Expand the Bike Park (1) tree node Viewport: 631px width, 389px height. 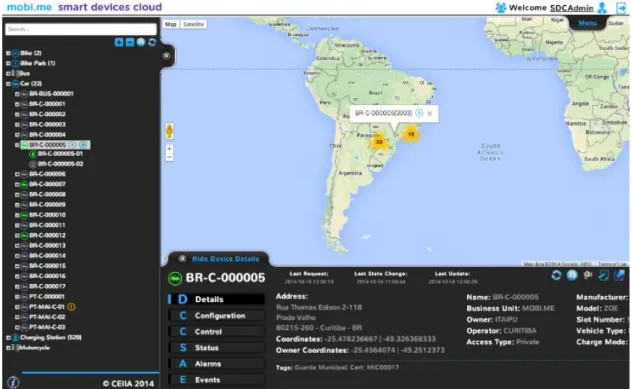click(8, 63)
